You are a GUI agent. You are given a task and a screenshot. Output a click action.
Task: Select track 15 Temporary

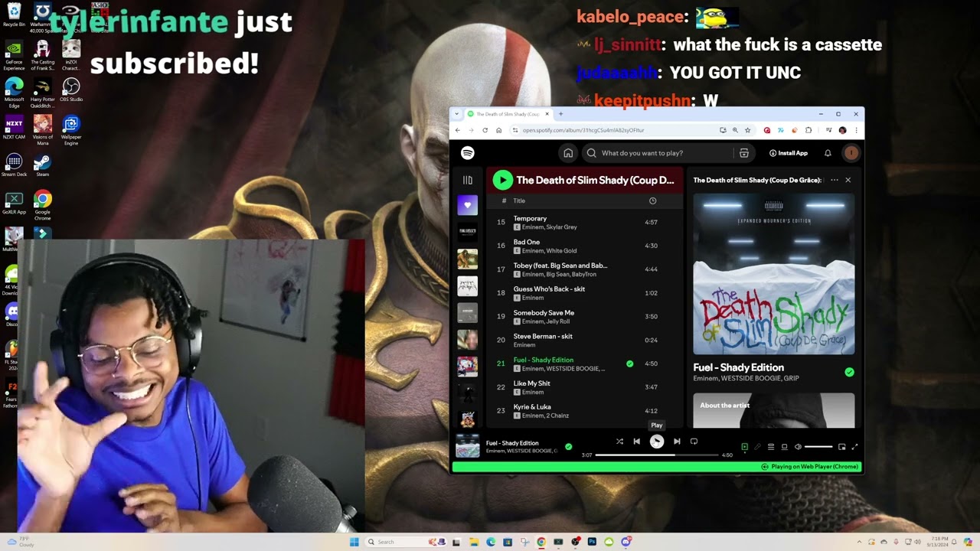[x=583, y=223]
